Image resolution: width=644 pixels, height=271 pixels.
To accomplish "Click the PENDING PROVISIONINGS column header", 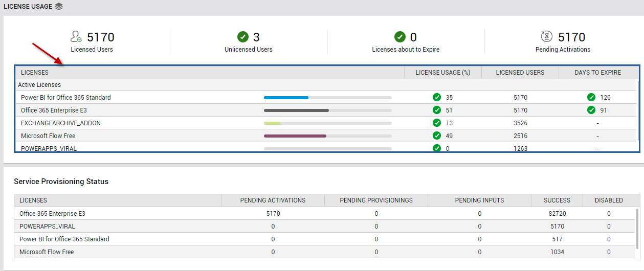I will click(x=376, y=200).
